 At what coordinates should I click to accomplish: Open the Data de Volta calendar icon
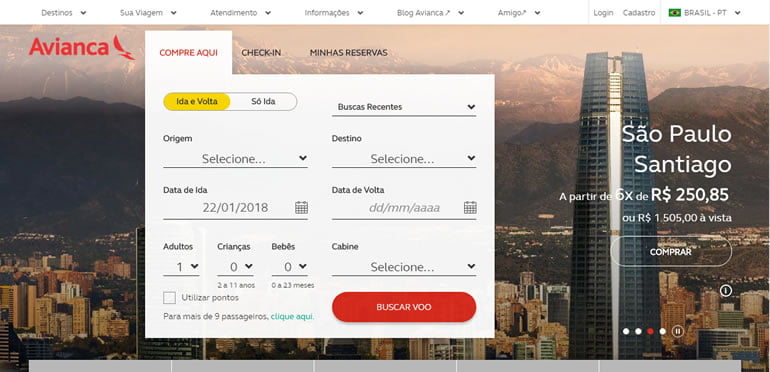click(470, 208)
